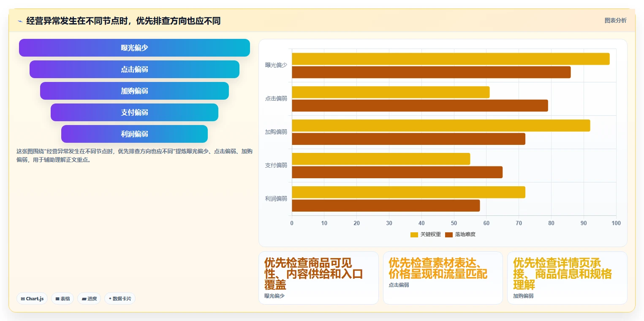This screenshot has height=321, width=644.
Task: Click the brown 落地难度 bar for 点击偏弱
Action: [x=420, y=106]
